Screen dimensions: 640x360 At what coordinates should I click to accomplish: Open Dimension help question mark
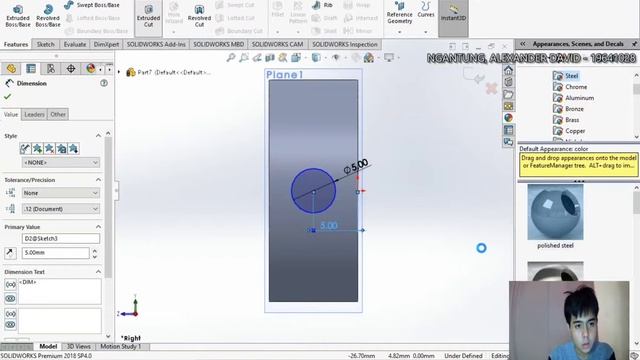[x=104, y=83]
